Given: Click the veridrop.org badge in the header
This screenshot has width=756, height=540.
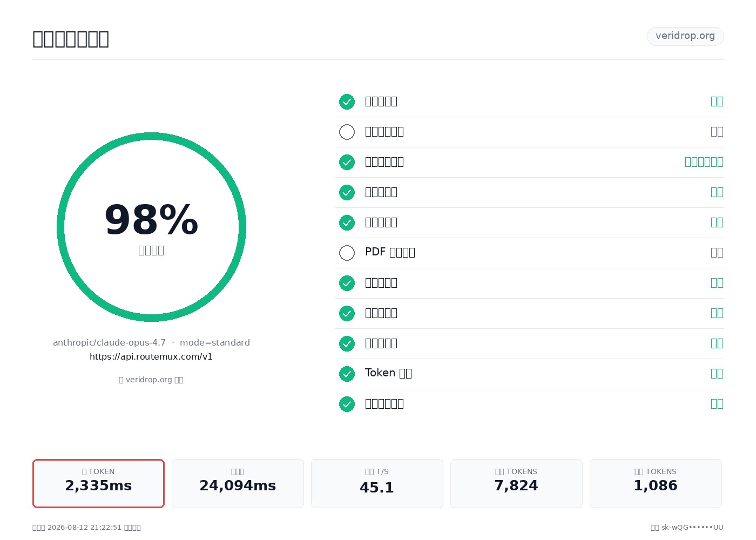Looking at the screenshot, I should (685, 36).
